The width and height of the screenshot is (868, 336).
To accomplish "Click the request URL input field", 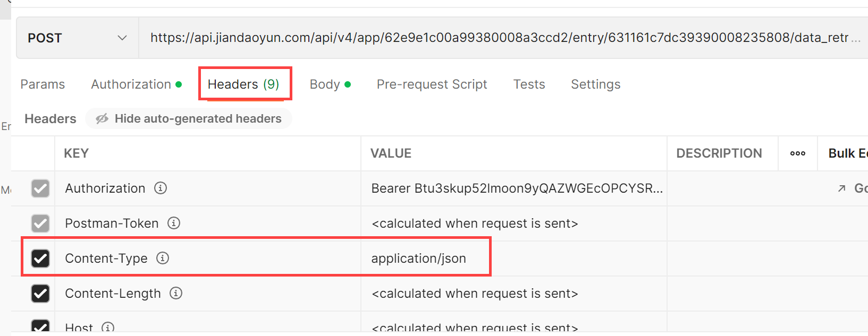I will point(500,38).
